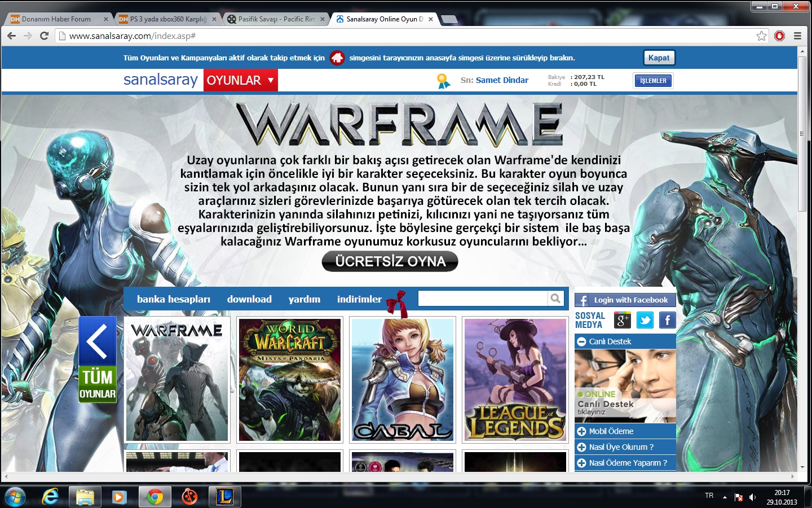Show hidden tray icons arrow

tap(725, 497)
